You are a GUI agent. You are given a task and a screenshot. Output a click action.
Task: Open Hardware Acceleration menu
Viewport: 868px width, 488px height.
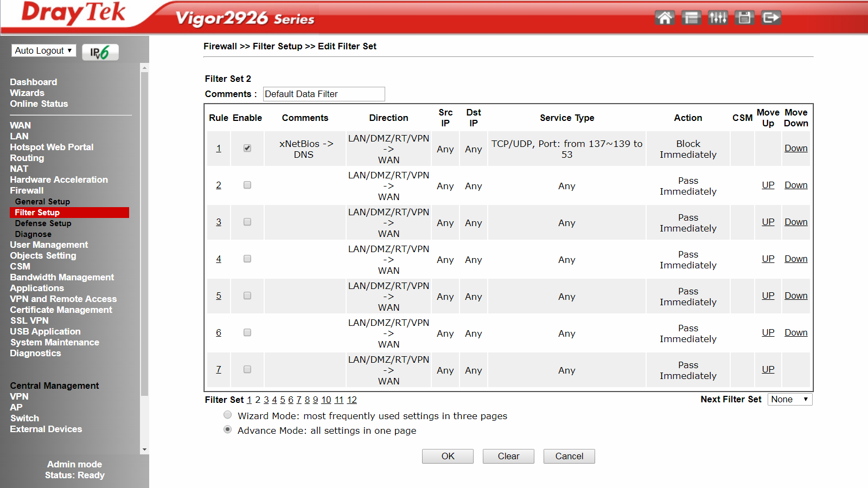click(x=59, y=179)
